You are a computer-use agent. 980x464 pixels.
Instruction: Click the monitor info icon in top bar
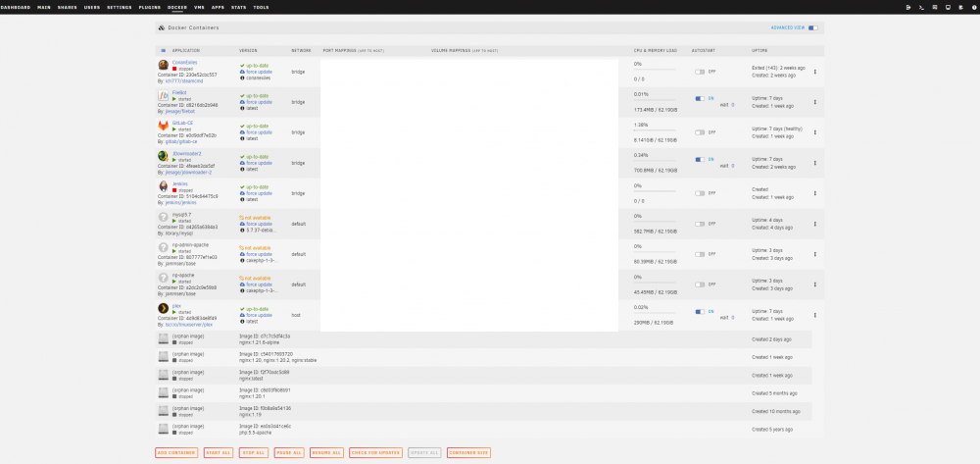tap(948, 8)
